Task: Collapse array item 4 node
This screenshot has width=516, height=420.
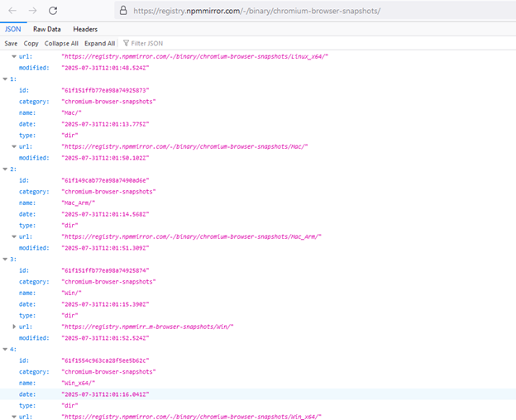Action: (4, 349)
